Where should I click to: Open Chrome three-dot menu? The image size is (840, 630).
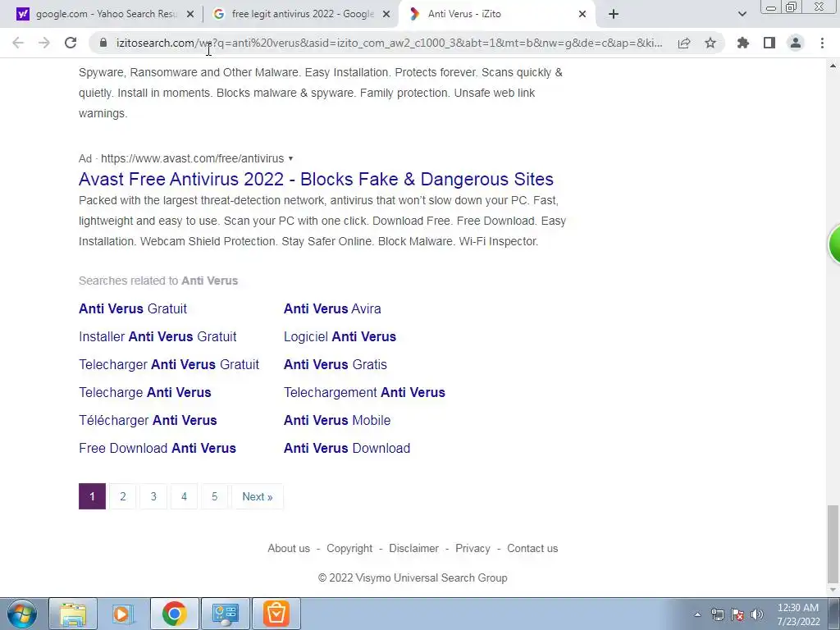point(822,43)
